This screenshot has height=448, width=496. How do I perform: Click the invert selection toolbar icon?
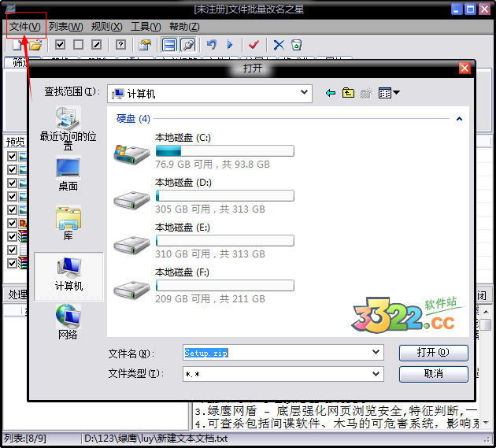pos(97,45)
